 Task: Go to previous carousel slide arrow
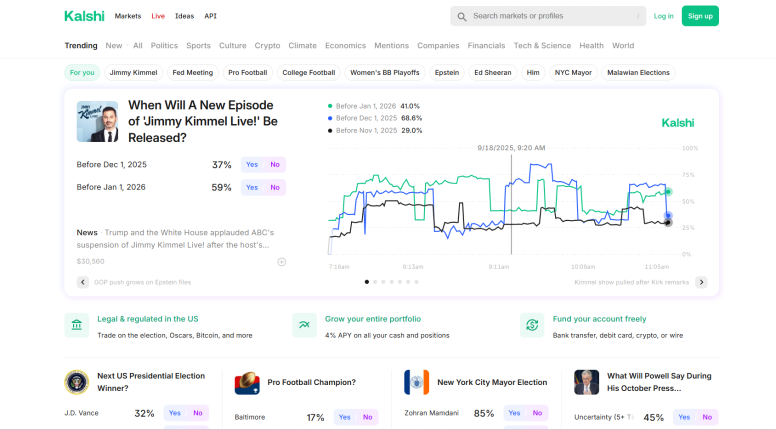click(83, 282)
